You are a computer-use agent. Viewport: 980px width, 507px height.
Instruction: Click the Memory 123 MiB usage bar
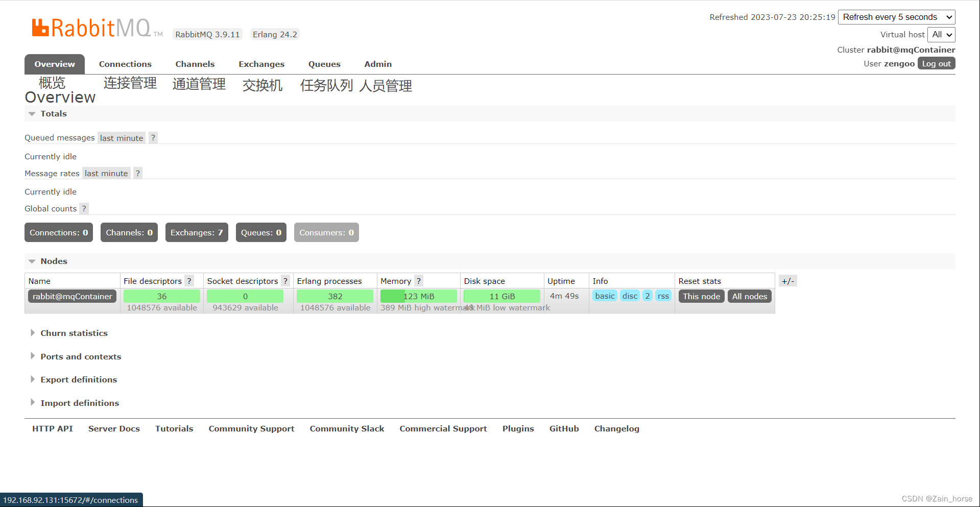point(419,296)
